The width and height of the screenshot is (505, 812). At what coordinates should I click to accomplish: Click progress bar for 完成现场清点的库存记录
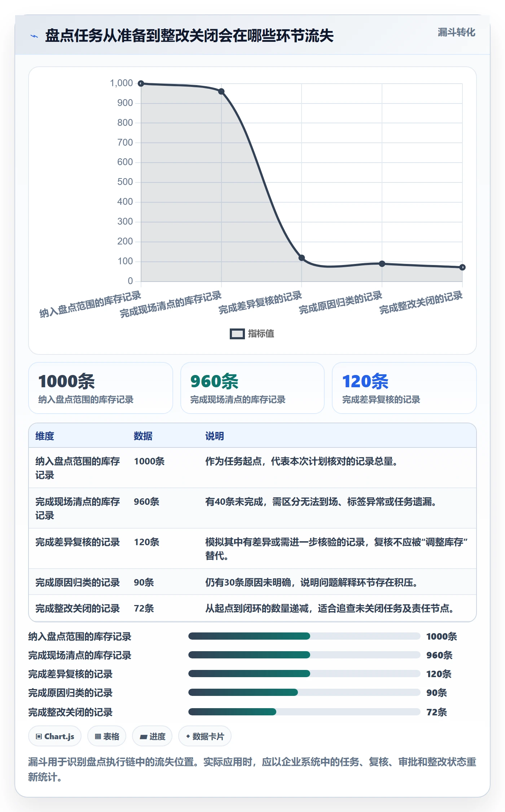coord(304,655)
